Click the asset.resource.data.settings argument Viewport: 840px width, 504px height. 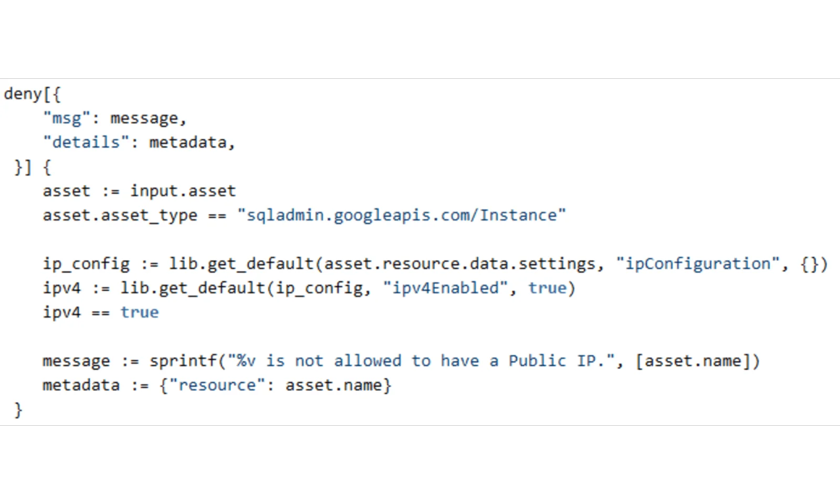click(x=460, y=264)
